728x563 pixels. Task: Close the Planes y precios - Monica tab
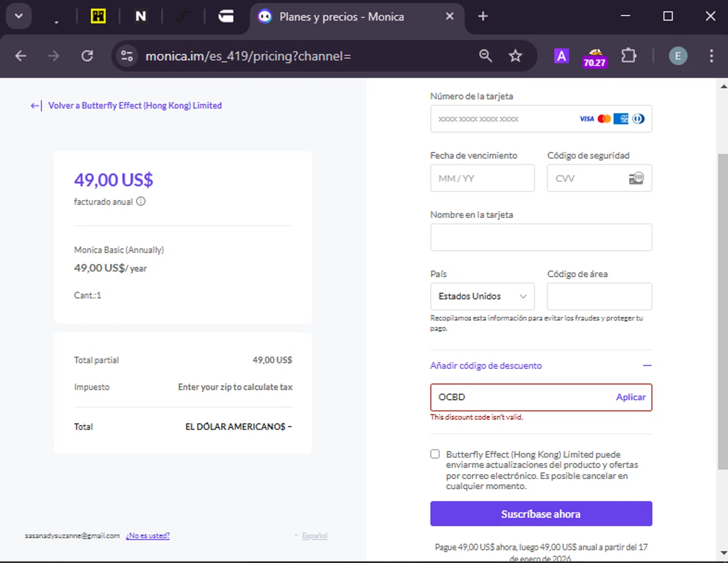tap(449, 16)
